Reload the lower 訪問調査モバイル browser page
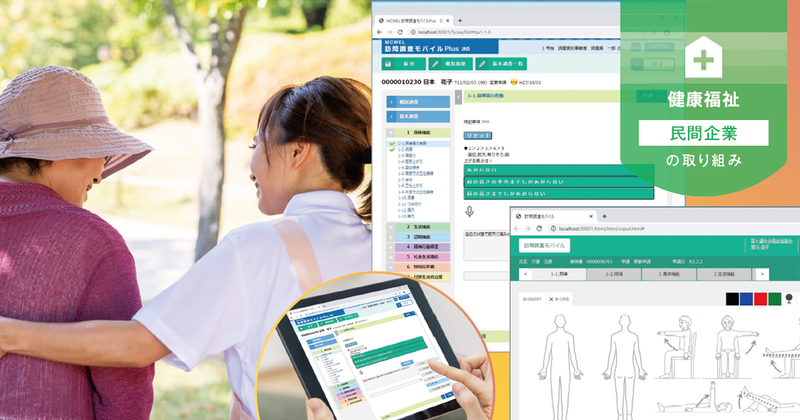 (x=539, y=229)
